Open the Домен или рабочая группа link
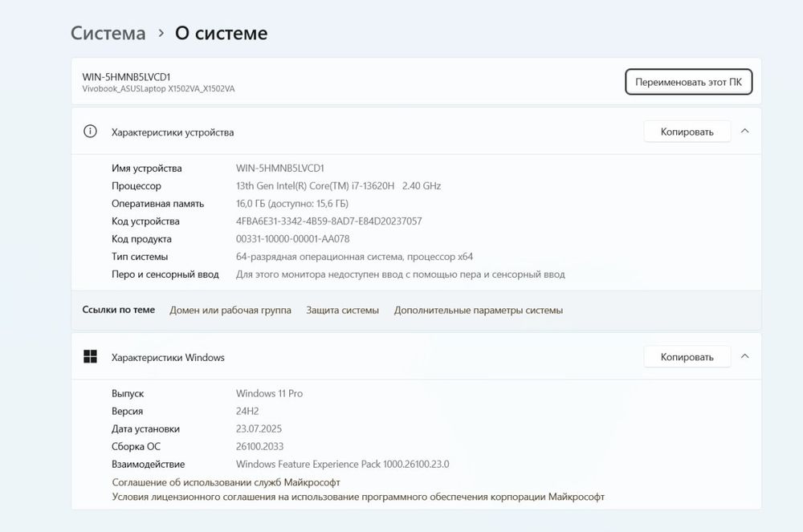Screen dimensions: 803x532 click(x=230, y=310)
